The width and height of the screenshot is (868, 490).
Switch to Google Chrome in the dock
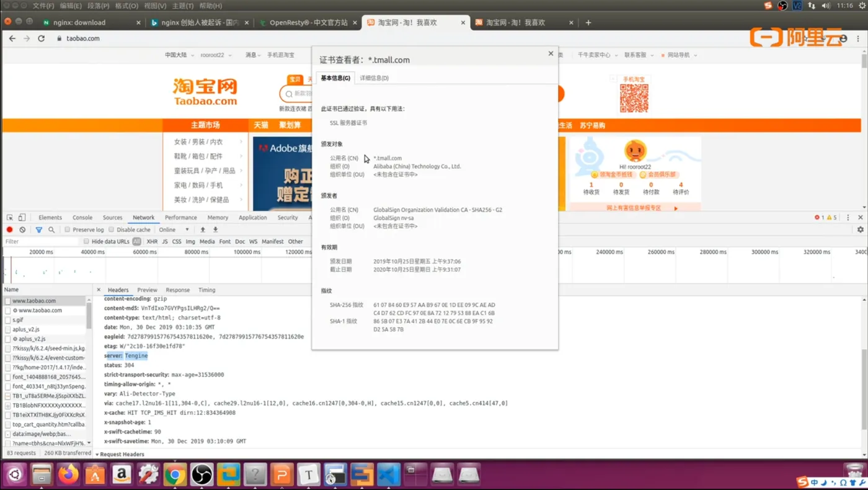tap(175, 475)
